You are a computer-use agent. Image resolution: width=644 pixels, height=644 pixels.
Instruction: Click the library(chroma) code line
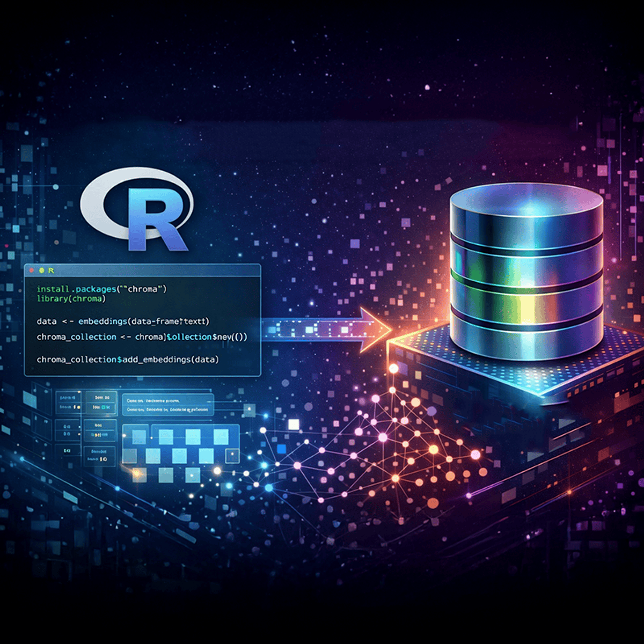coord(78,299)
